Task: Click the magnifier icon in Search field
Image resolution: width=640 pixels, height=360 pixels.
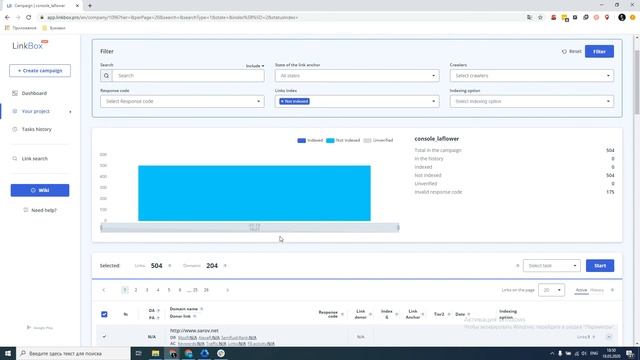Action: tap(106, 76)
